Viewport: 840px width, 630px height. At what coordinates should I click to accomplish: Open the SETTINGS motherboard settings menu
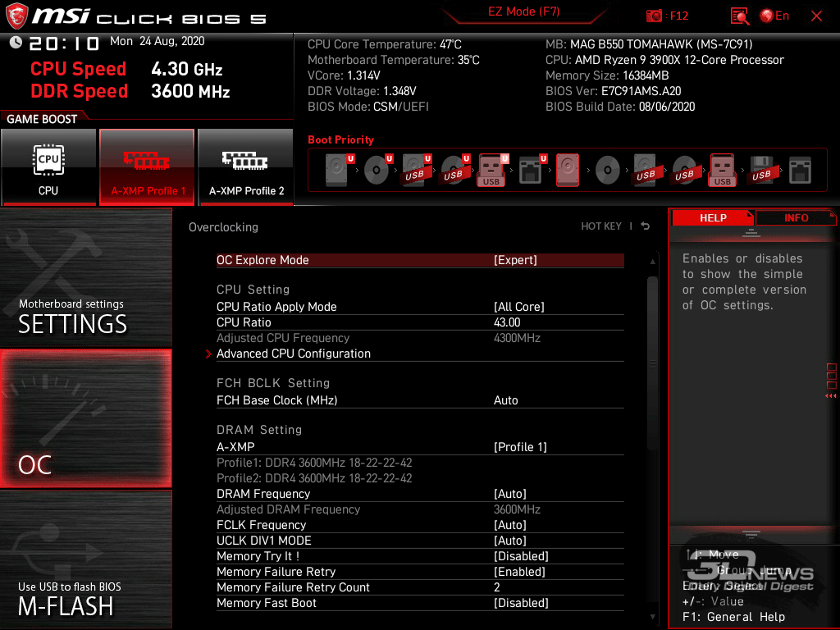tap(85, 277)
